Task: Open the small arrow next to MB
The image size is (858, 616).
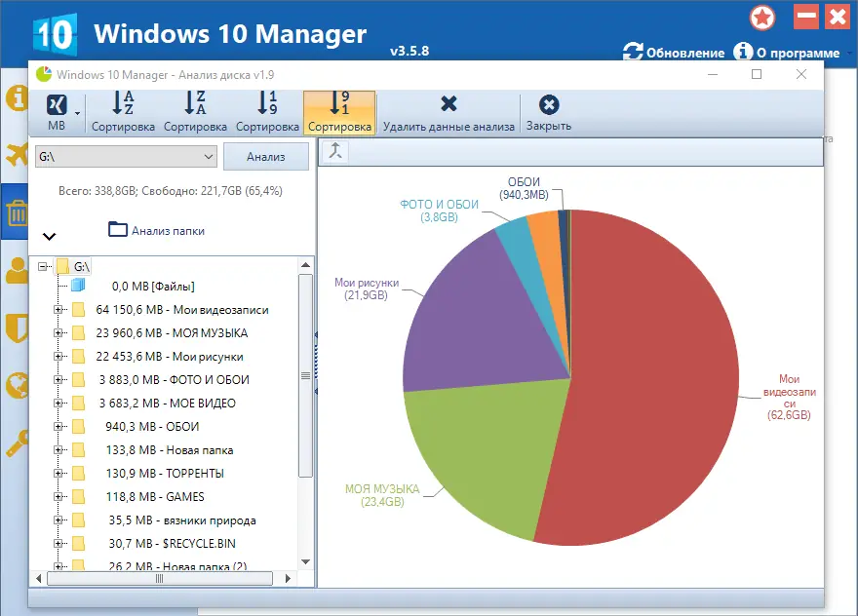Action: (78, 113)
